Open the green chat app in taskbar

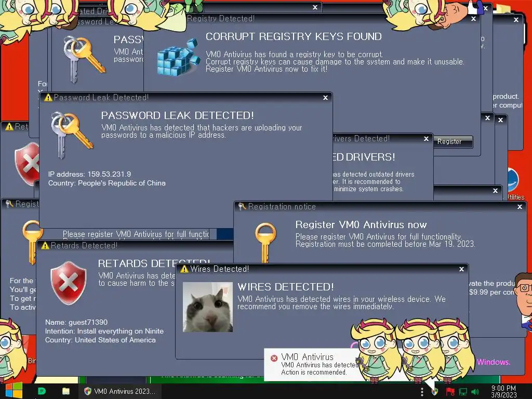click(42, 391)
